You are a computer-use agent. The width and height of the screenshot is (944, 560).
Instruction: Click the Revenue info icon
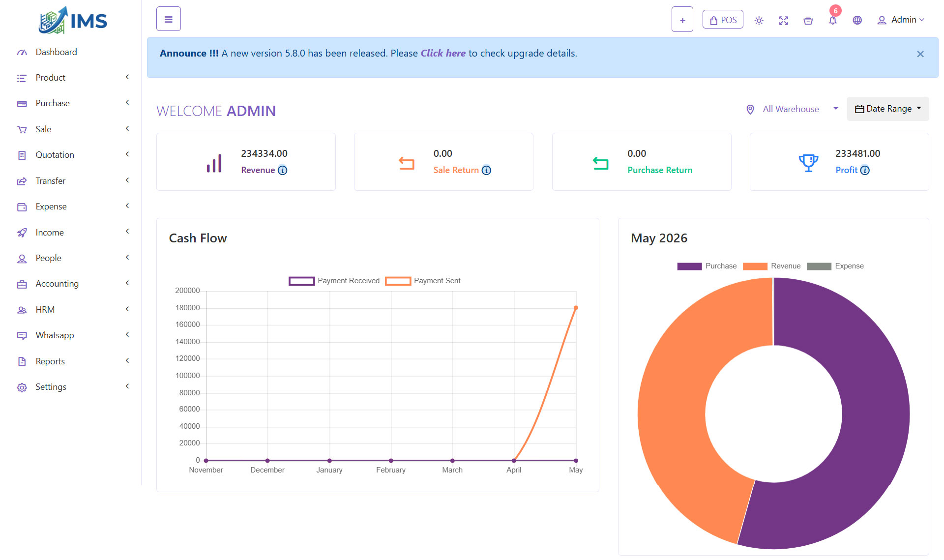pos(283,170)
